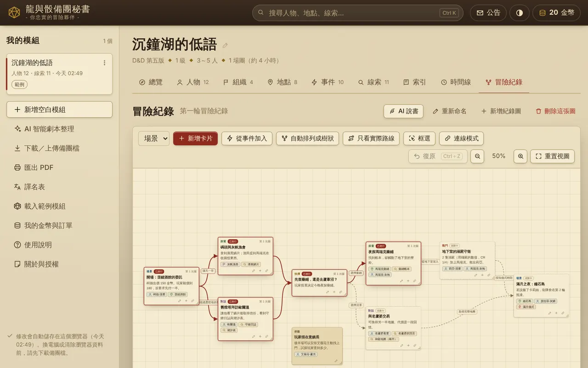Click the AI 說書 button
Viewport: 588px width, 368px height.
(404, 111)
